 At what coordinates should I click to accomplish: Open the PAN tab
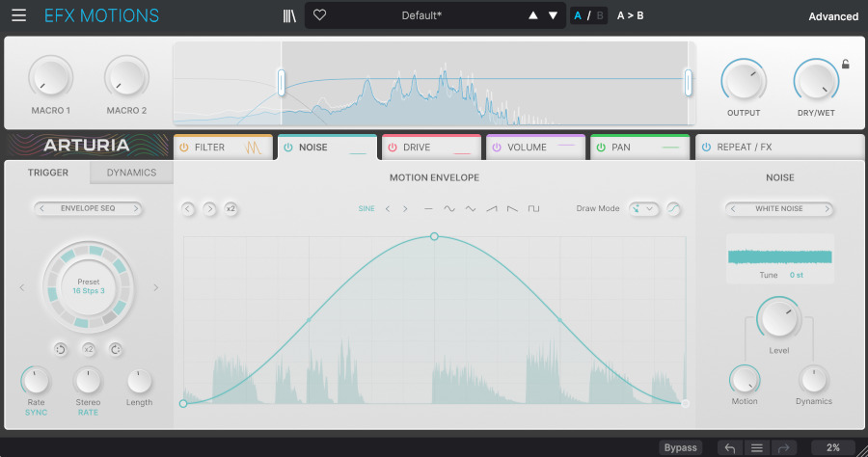(640, 148)
